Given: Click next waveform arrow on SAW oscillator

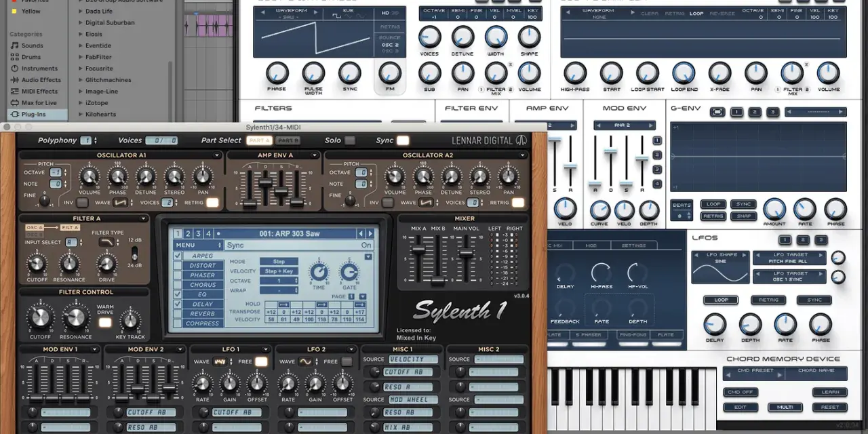Looking at the screenshot, I should [x=317, y=11].
